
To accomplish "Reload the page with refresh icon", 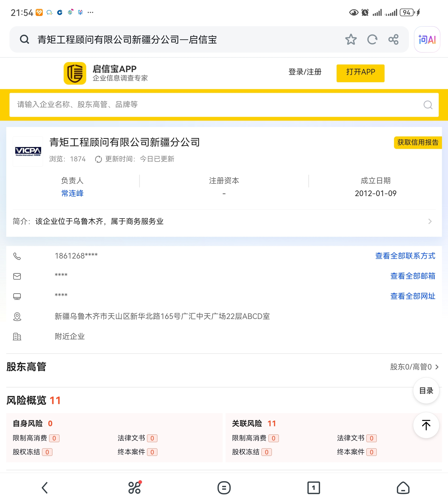I will pos(372,39).
